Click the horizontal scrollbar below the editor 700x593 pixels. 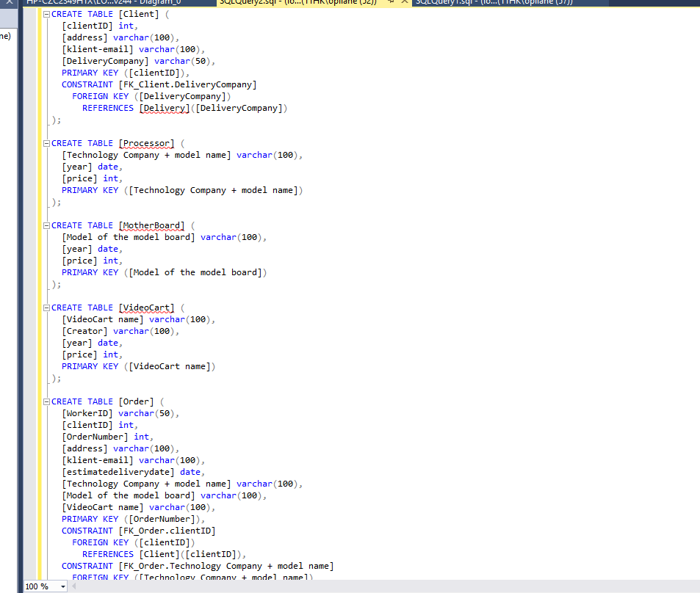[367, 586]
